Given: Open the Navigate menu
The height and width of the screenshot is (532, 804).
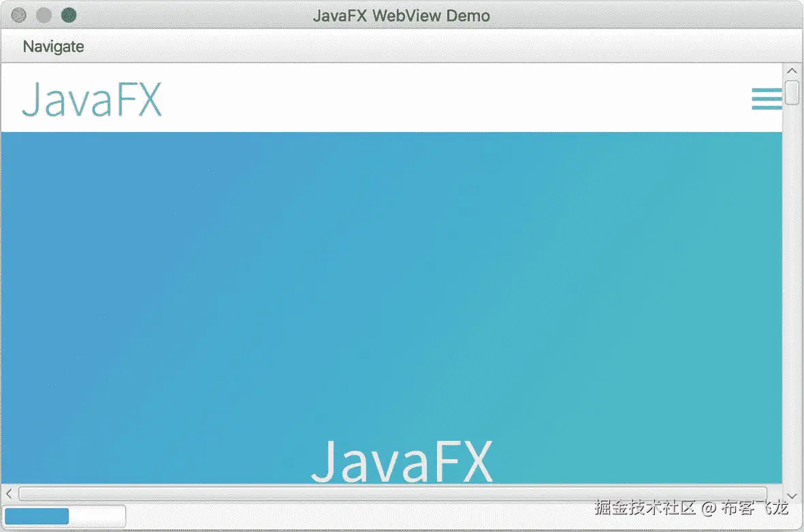Looking at the screenshot, I should (53, 46).
